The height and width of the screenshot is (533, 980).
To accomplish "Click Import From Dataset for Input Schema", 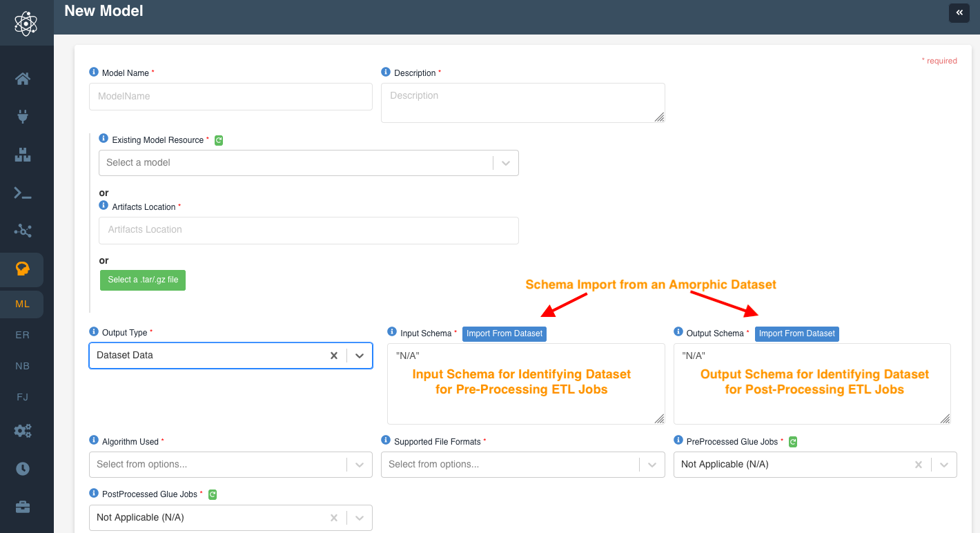I will (x=504, y=333).
